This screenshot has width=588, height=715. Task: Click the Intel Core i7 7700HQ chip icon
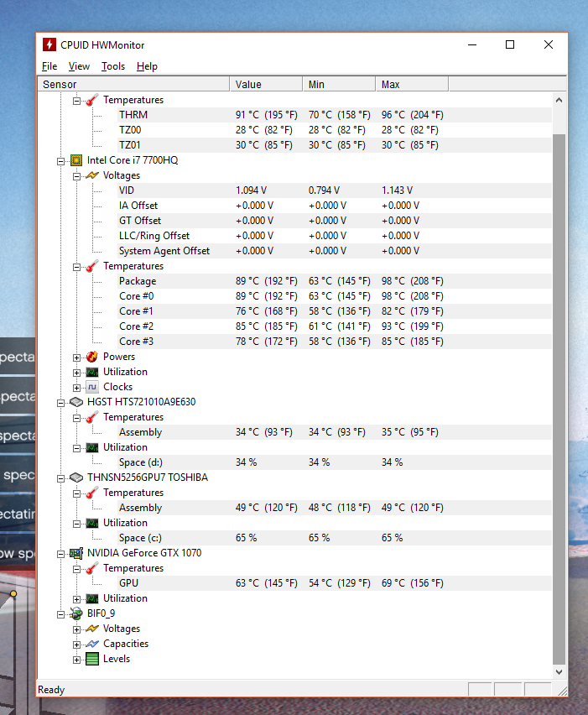click(x=76, y=160)
